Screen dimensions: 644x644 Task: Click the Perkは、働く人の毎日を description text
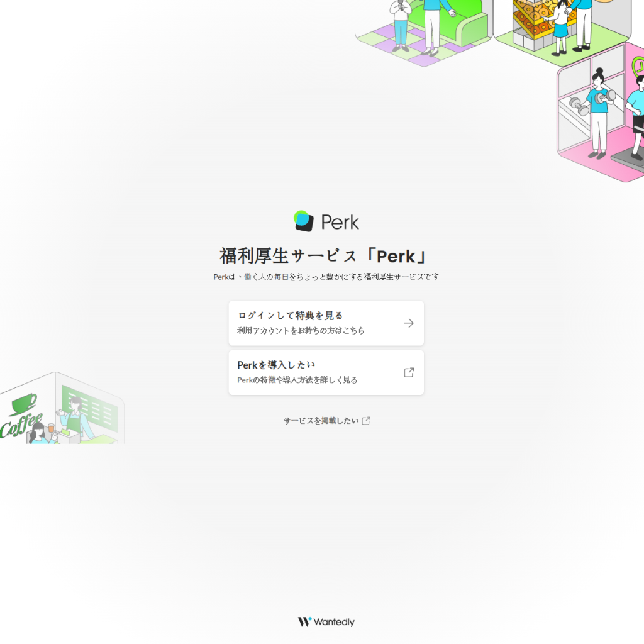coord(326,277)
